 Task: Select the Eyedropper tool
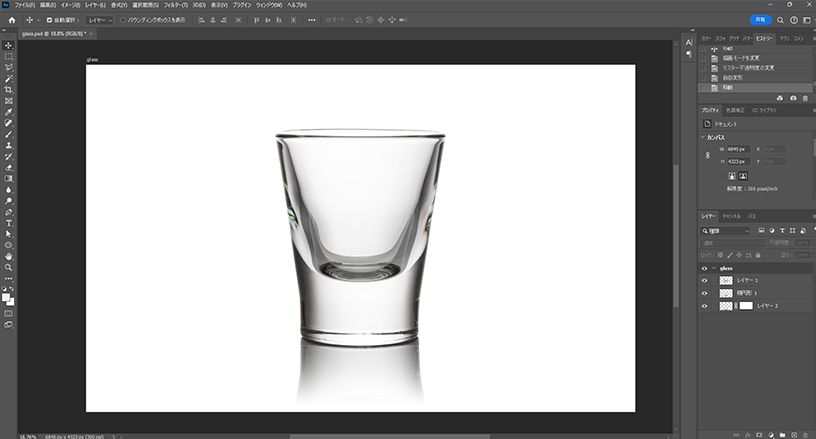click(x=8, y=112)
